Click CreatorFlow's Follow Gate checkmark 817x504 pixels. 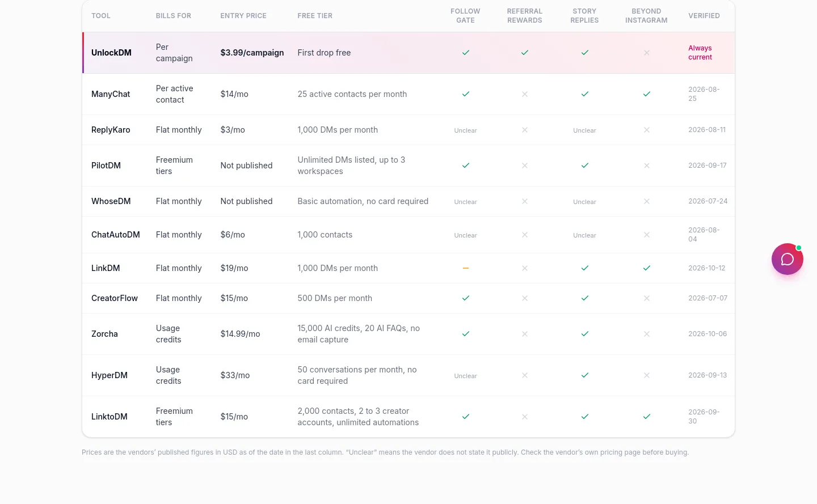pos(466,298)
